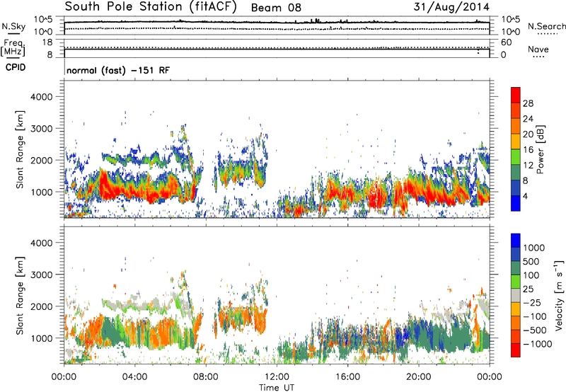This screenshot has width=566, height=392.
Task: Click '1000' on the velocity panel range axis
Action: point(42,338)
